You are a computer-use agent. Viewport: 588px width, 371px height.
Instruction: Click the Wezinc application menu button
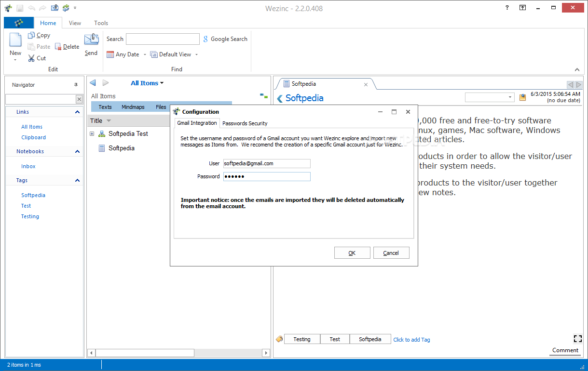point(19,23)
